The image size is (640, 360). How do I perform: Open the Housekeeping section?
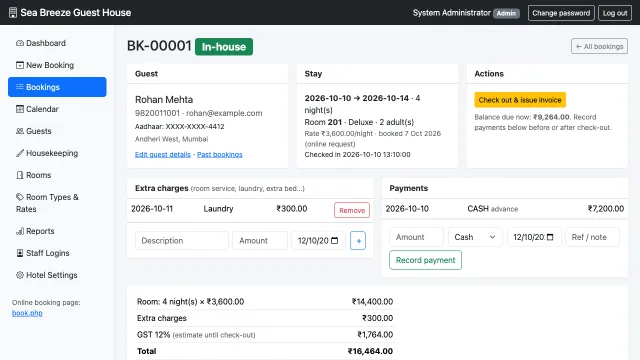point(57,153)
